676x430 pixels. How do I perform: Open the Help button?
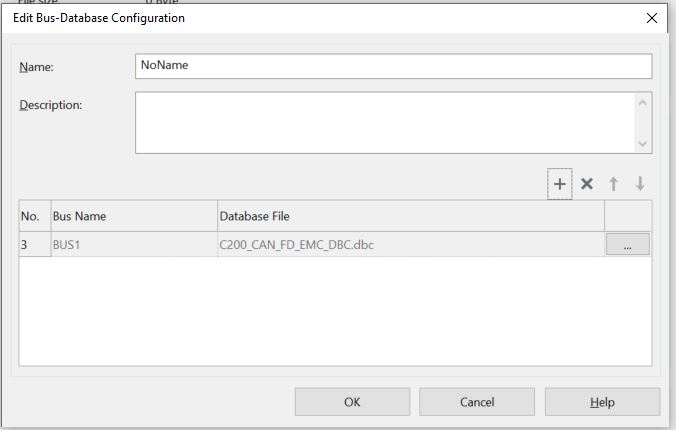[x=602, y=402]
